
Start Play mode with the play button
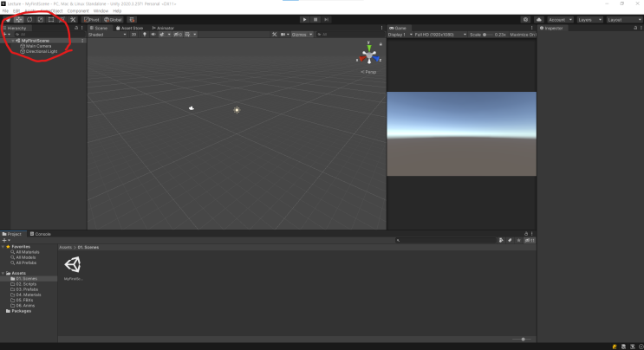click(x=304, y=20)
